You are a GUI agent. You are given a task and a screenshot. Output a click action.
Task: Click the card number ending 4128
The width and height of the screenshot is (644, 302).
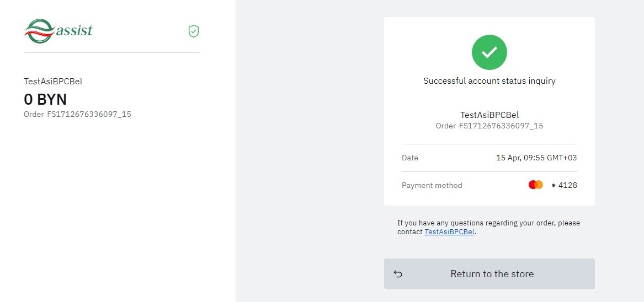(565, 186)
